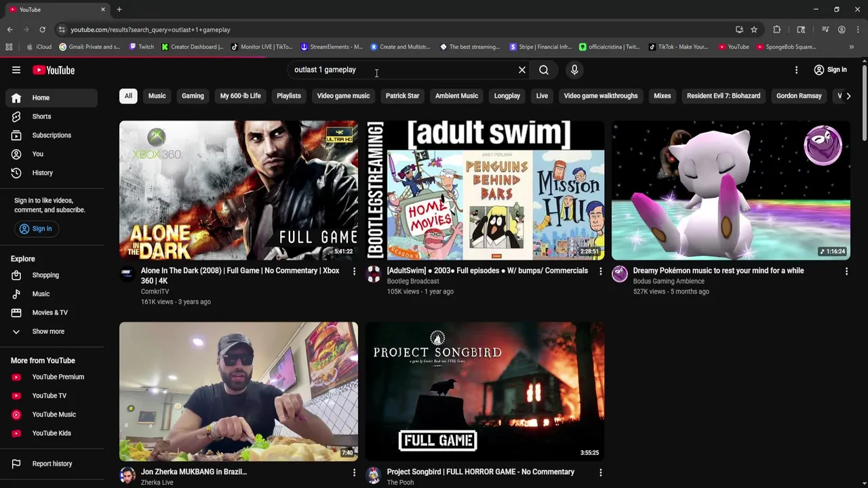Screen dimensions: 868x488
Task: Click the Project Songbird video title
Action: pos(481,472)
